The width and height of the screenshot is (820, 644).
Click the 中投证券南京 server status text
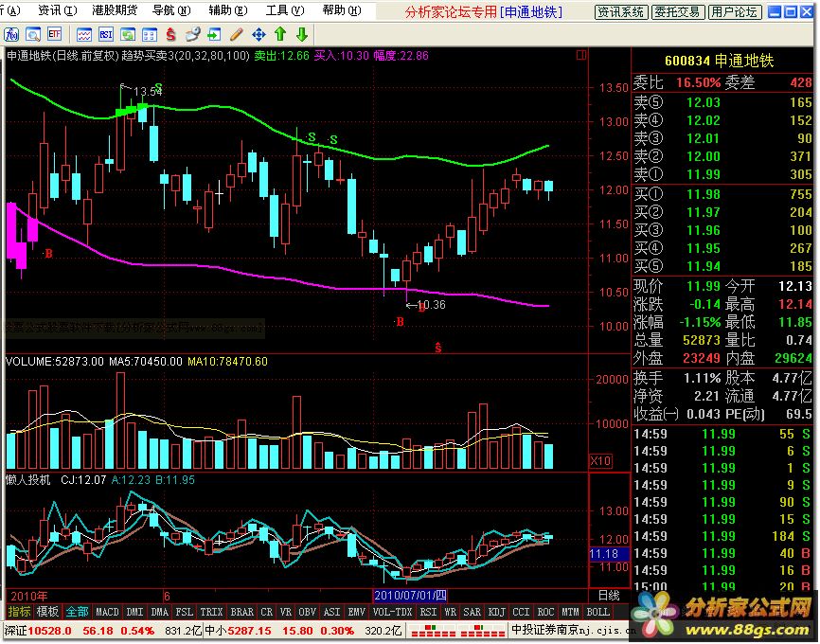click(573, 631)
